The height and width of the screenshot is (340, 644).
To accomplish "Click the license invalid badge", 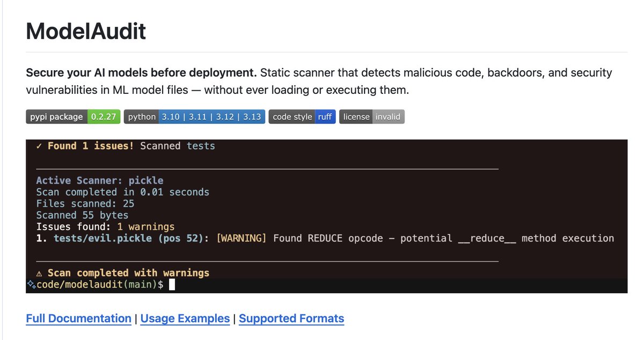I will pos(372,117).
